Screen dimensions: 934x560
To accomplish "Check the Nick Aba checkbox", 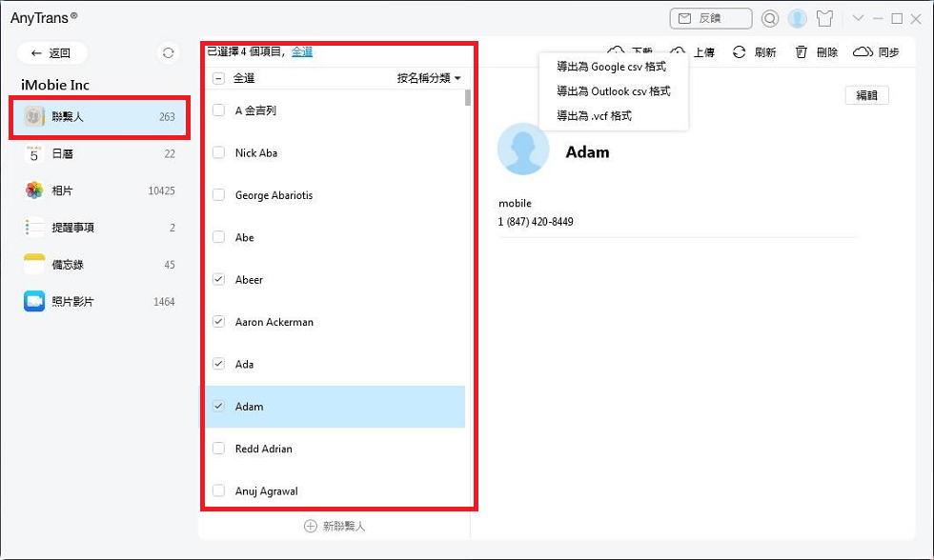I will coord(218,152).
